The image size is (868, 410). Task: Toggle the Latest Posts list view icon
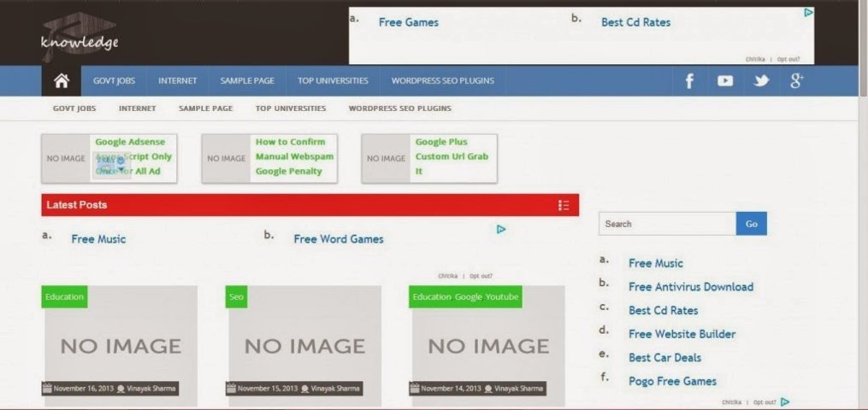tap(564, 205)
